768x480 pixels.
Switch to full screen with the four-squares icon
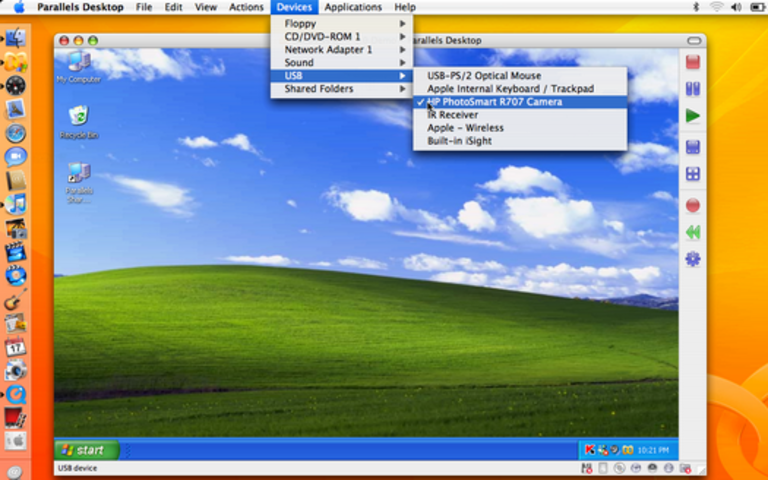(693, 174)
